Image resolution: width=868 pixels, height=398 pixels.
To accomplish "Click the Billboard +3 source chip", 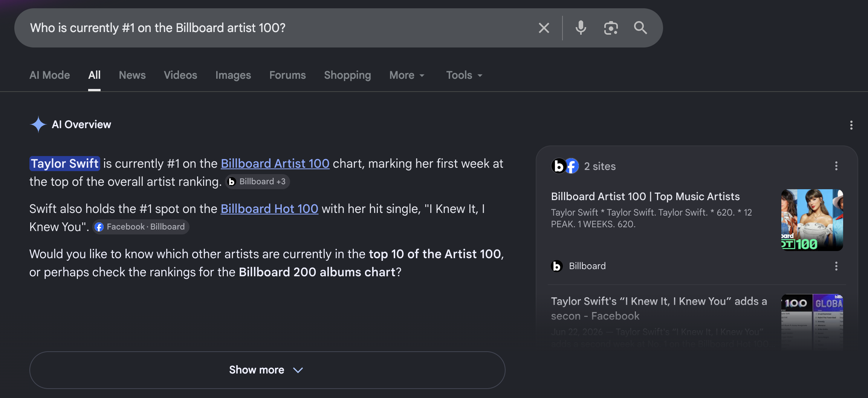I will click(x=258, y=182).
